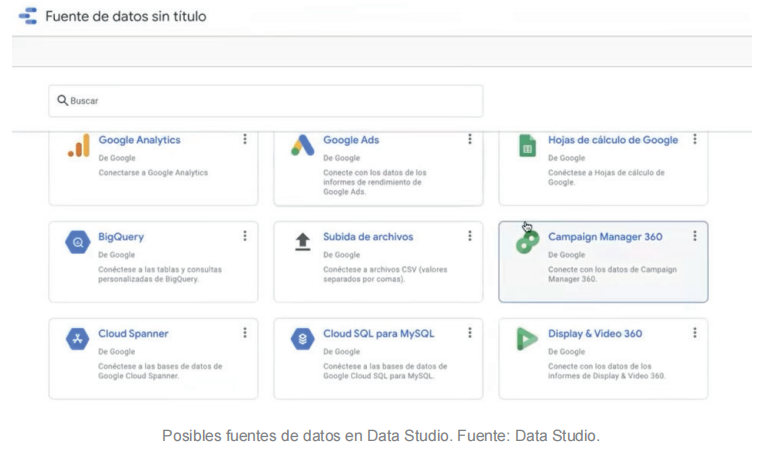The height and width of the screenshot is (466, 770).
Task: Click the green Google Sheets icon
Action: [527, 146]
